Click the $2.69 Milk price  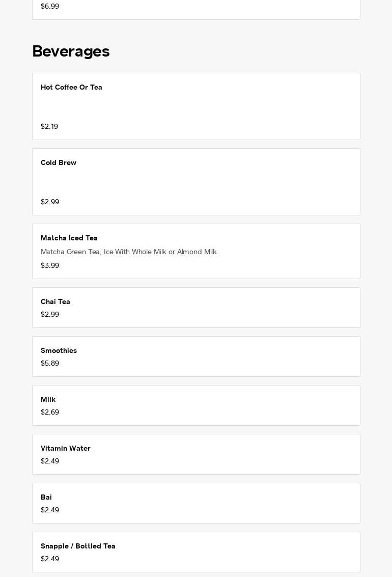(x=50, y=413)
